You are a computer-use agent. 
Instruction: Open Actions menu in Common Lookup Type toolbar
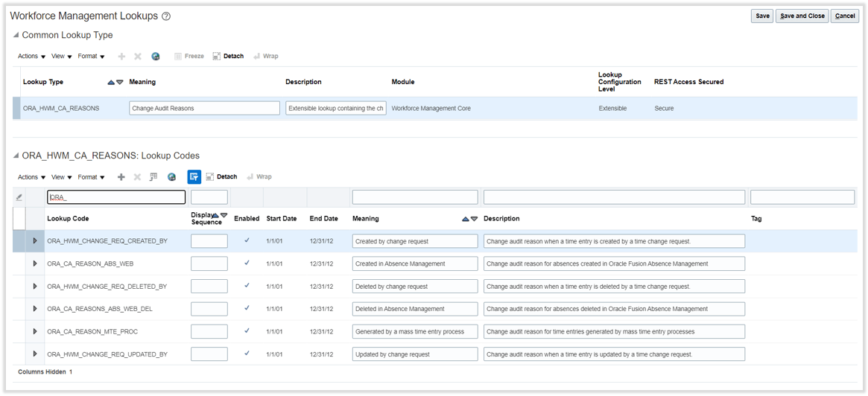[31, 57]
